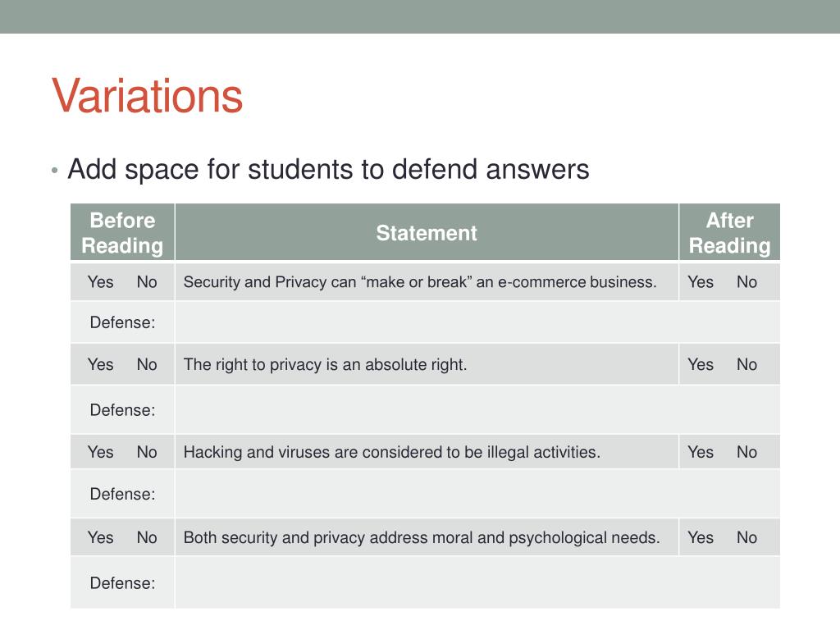The height and width of the screenshot is (630, 840).
Task: Pick After Reading Yes for absolute right statement
Action: [x=701, y=364]
